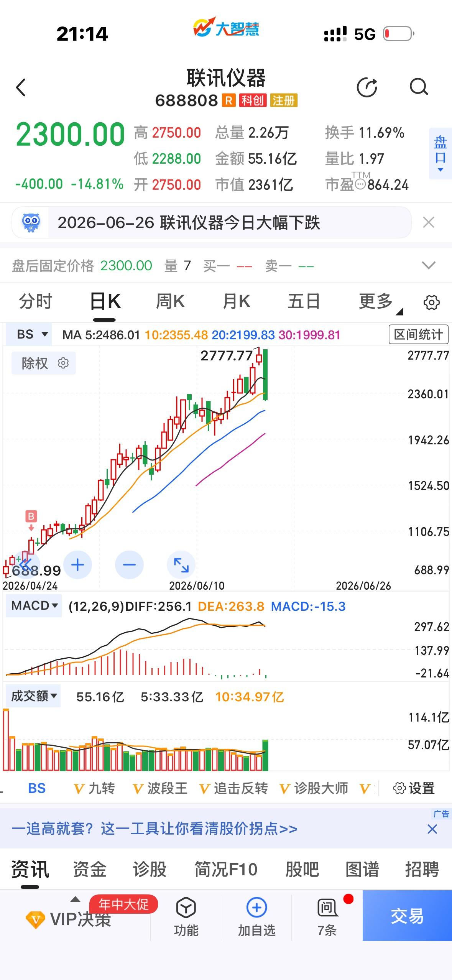The height and width of the screenshot is (980, 452).
Task: Switch to the 图谱 tab
Action: [362, 869]
